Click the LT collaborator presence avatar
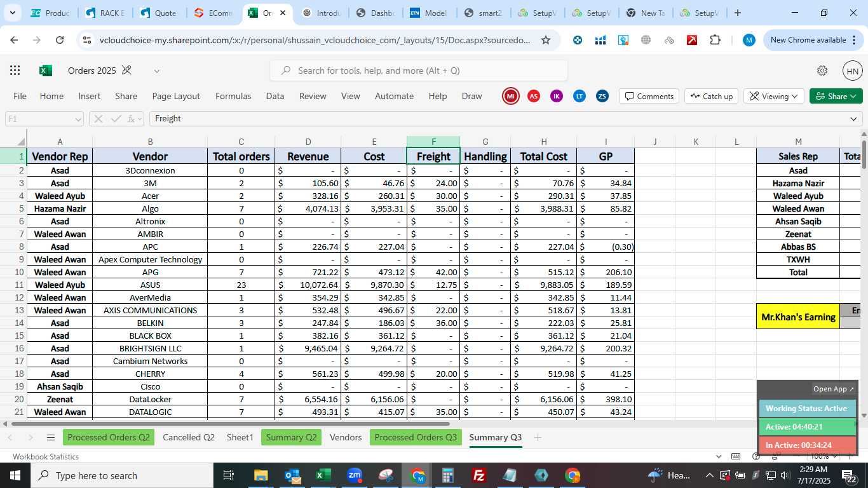Image resolution: width=868 pixels, height=488 pixels. (x=580, y=96)
